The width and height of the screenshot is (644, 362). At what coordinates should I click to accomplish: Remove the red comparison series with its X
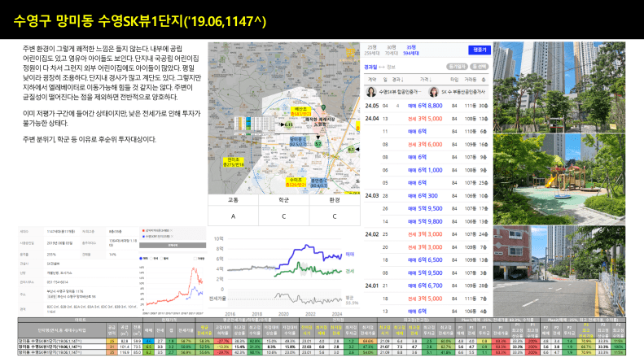point(171,231)
